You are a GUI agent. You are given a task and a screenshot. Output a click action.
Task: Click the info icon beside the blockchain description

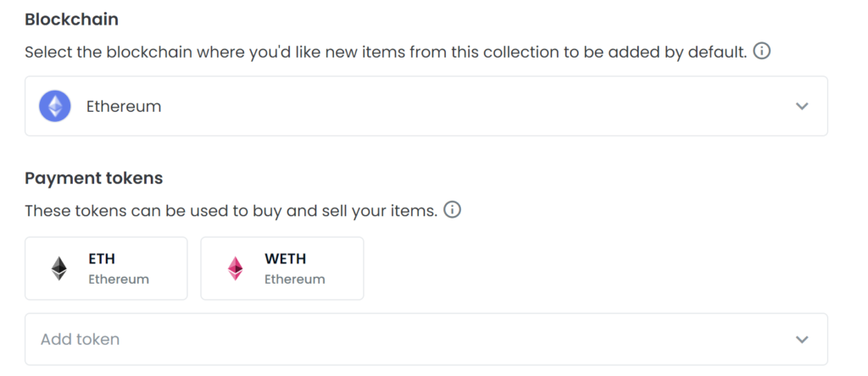[x=762, y=52]
